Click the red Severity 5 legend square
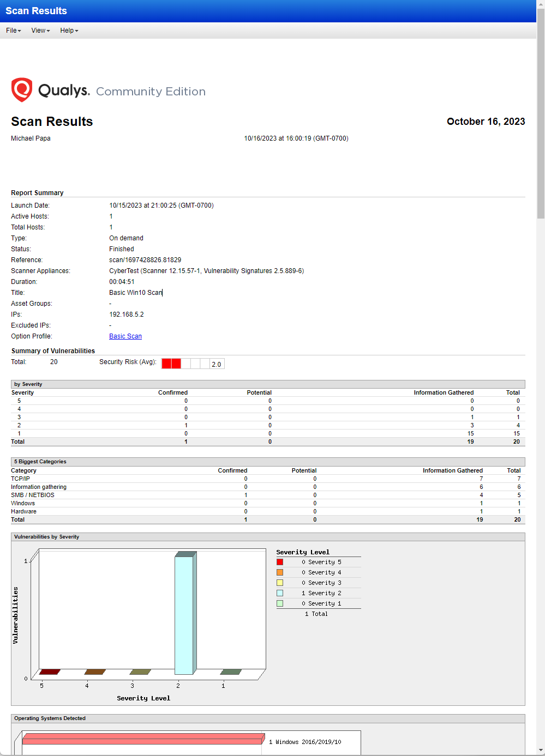Viewport: 545px width, 756px height. pyautogui.click(x=280, y=561)
